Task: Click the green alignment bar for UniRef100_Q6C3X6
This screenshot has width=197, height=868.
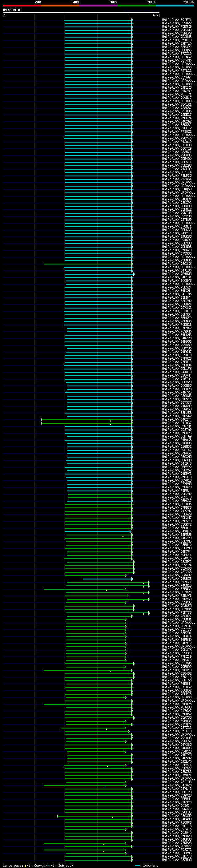Action: pyautogui.click(x=88, y=264)
